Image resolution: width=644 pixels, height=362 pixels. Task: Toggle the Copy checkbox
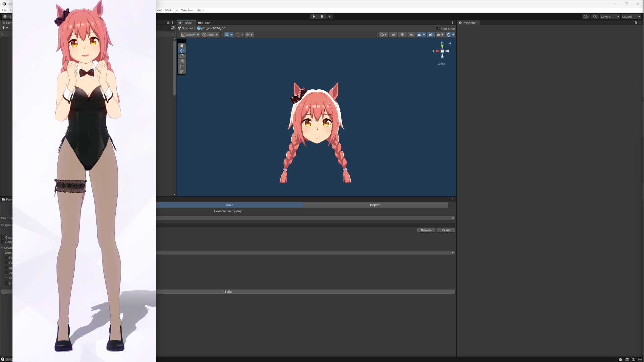point(3,242)
